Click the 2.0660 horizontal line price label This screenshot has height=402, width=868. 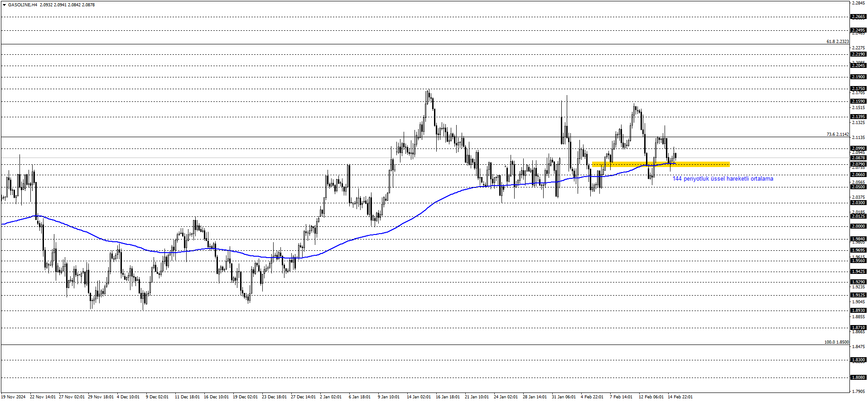click(x=858, y=175)
